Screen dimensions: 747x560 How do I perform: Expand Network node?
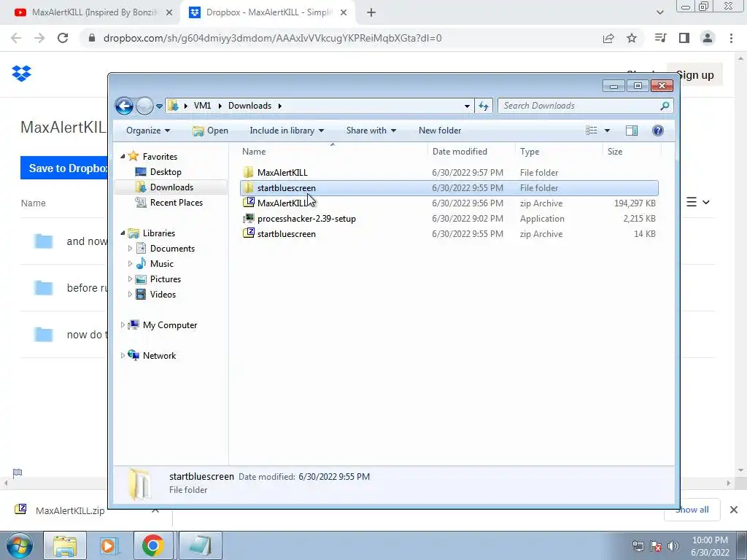click(123, 355)
